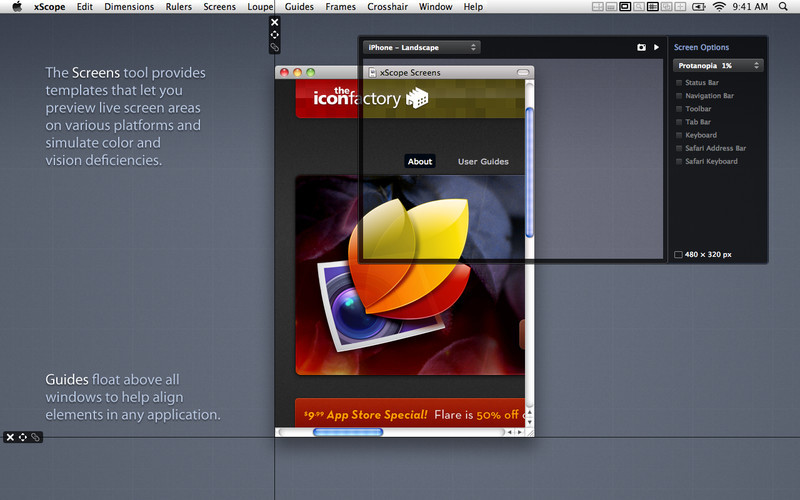This screenshot has width=800, height=500.
Task: Click the 9:41 AM clock
Action: [750, 7]
